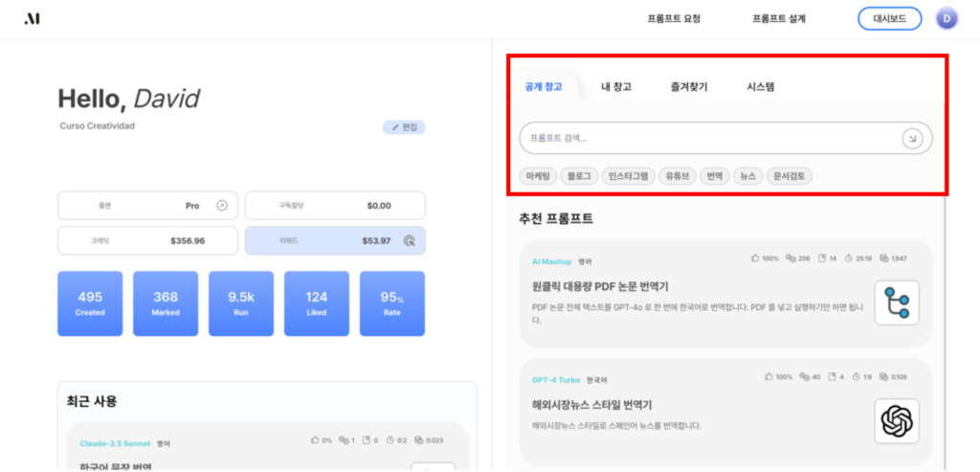Viewport: 980px width, 472px height.
Task: Select the 문서검토 filter tag
Action: [x=790, y=176]
